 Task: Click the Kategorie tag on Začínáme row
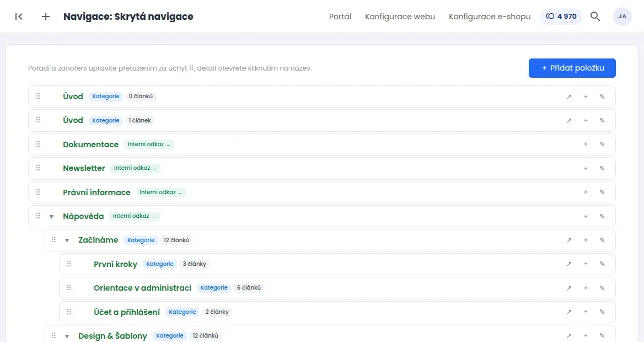tap(141, 240)
